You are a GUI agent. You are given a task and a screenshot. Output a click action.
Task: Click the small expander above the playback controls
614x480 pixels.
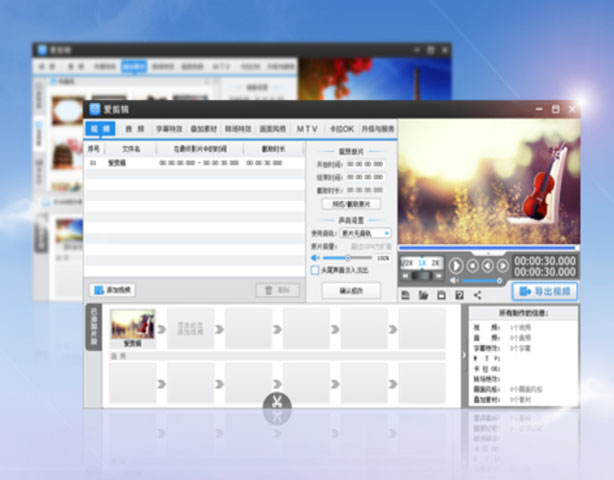coord(488,253)
